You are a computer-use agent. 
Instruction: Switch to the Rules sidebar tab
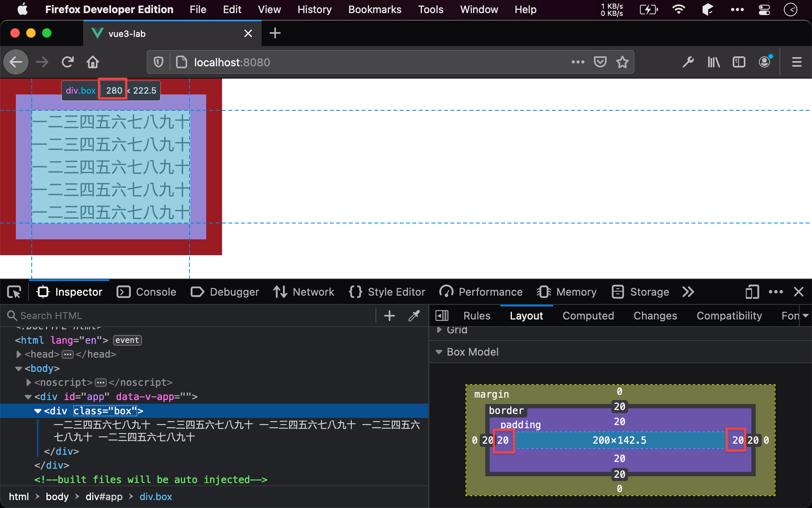pyautogui.click(x=477, y=316)
